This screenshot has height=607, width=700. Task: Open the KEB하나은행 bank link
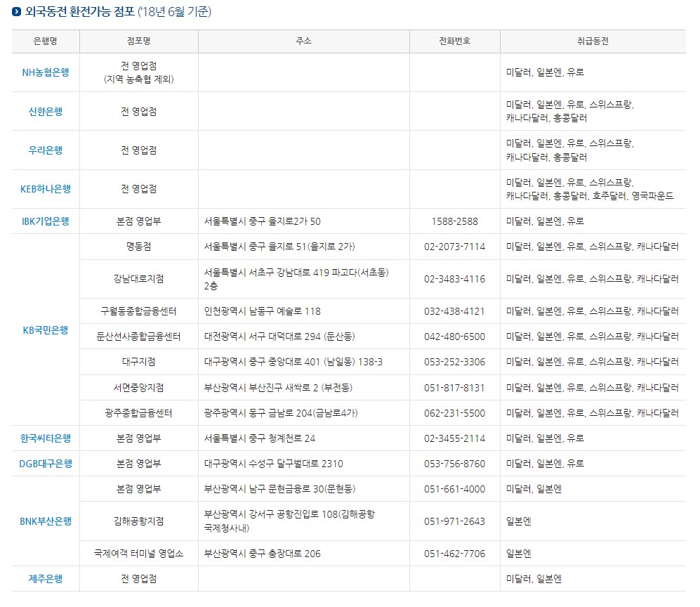point(46,189)
